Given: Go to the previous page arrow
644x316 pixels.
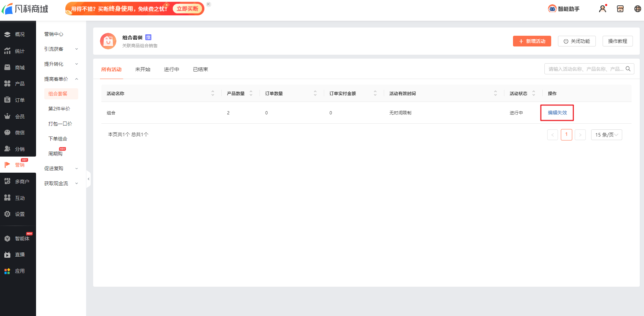Looking at the screenshot, I should click(553, 135).
